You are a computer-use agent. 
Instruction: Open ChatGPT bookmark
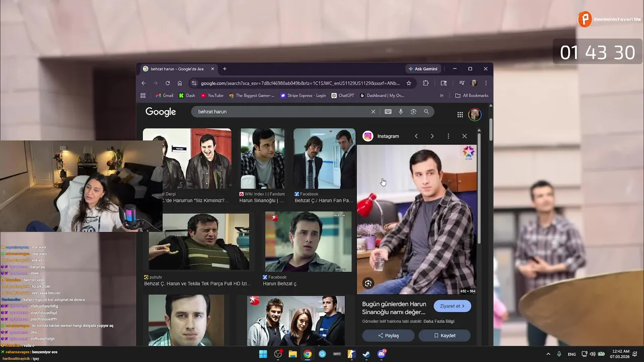(x=343, y=96)
